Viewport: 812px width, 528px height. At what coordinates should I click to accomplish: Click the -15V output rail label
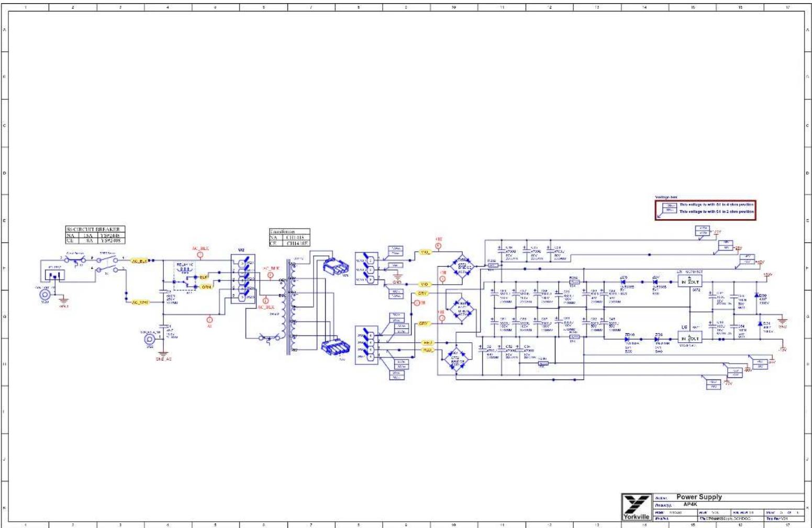coord(783,349)
